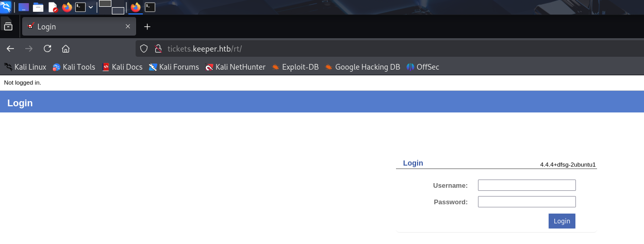644x244 pixels.
Task: Open the recent browsing tabs button
Action: 8,26
